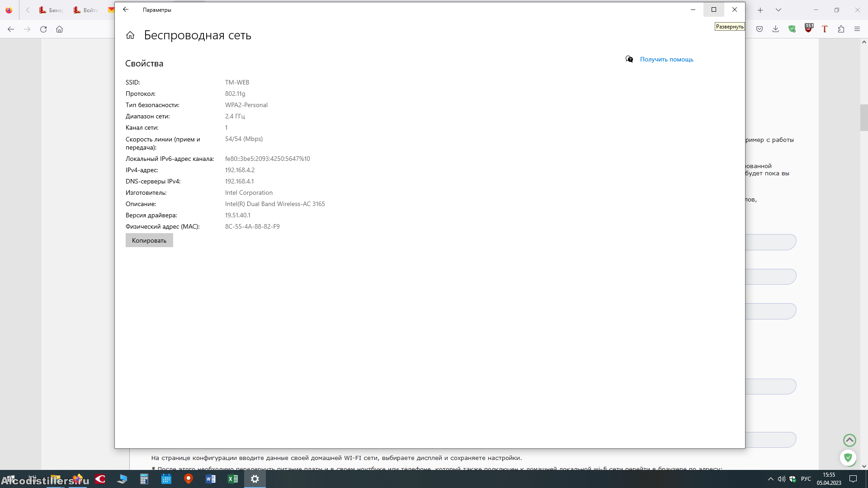
Task: Click the IPv6 address starting fe80::3be5
Action: 268,159
